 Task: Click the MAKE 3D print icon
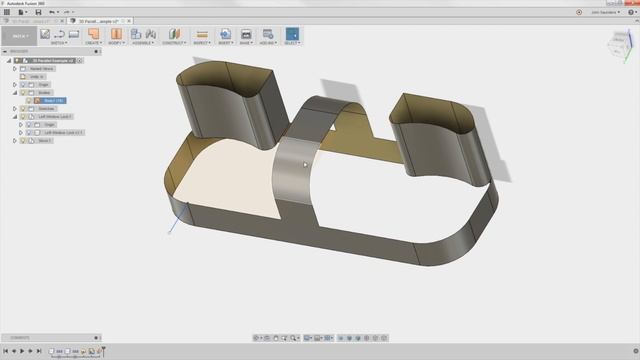(246, 34)
